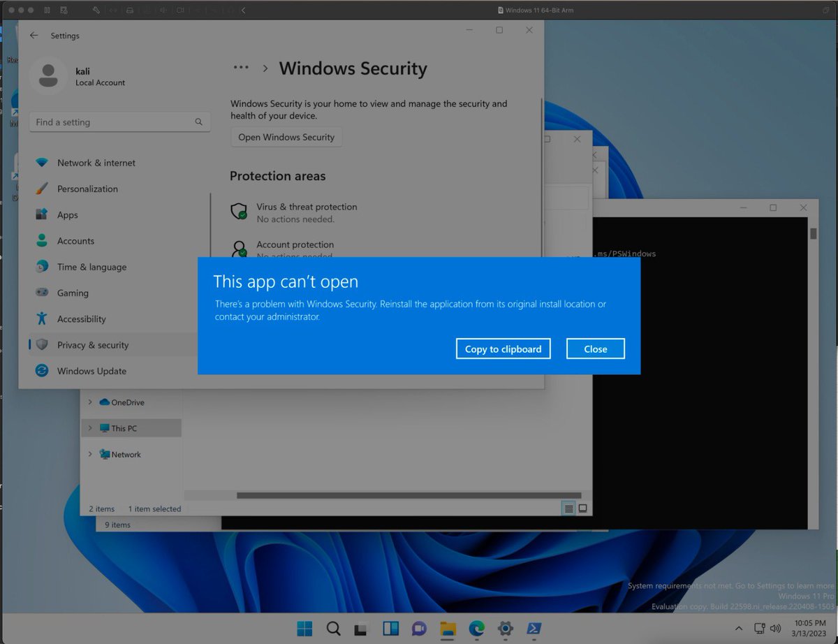
Task: Select Network in File Explorer navigation pane
Action: coord(120,454)
